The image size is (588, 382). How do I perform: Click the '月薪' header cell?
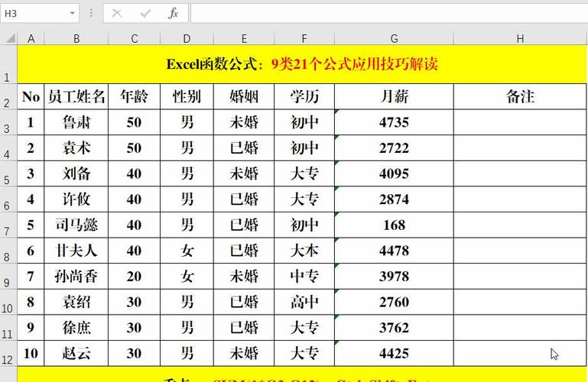394,96
